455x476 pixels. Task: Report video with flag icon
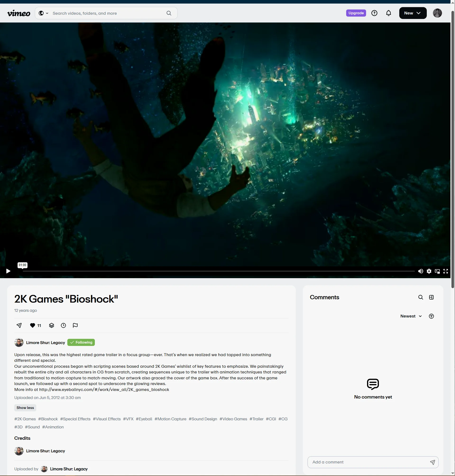(75, 325)
